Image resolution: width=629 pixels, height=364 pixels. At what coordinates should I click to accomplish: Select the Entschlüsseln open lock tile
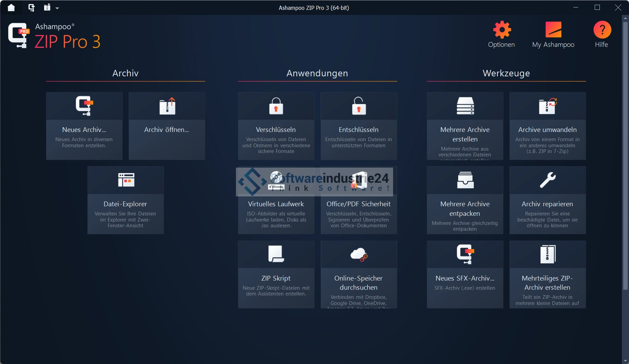point(358,126)
